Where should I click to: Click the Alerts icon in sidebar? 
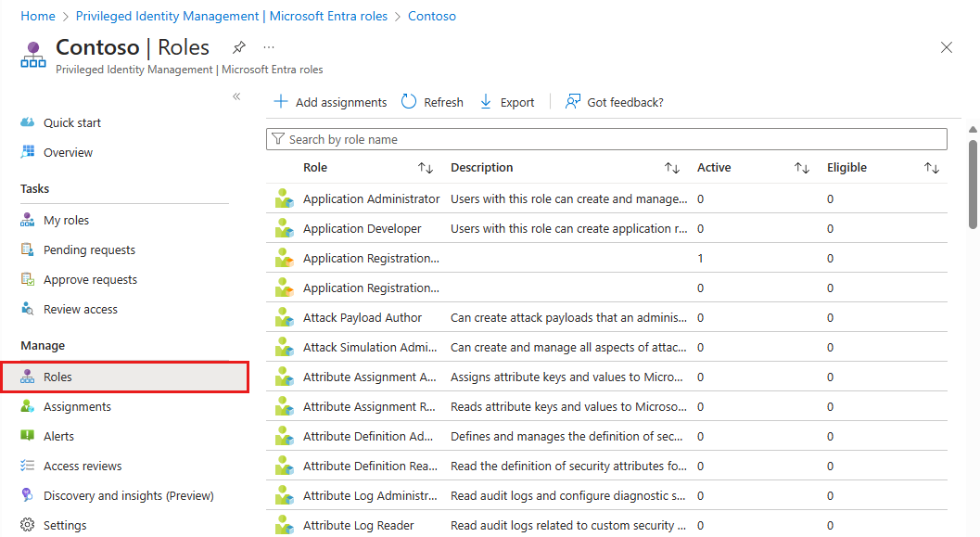click(x=28, y=436)
